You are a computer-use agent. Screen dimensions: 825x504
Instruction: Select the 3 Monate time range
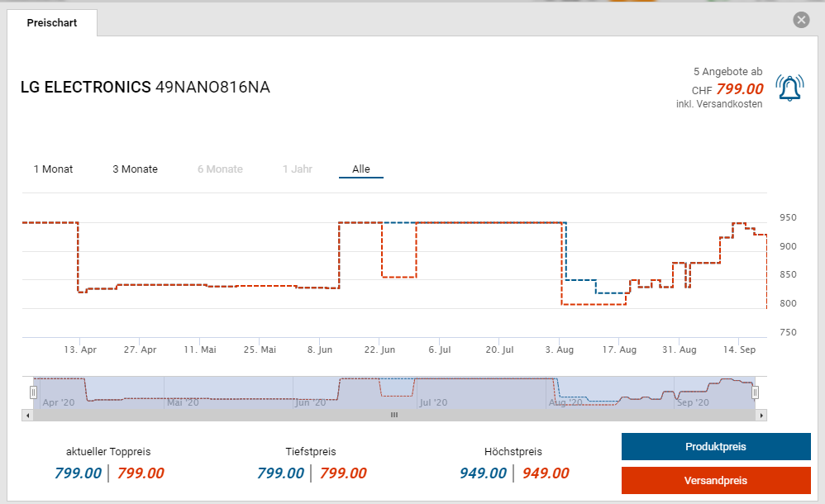[135, 169]
